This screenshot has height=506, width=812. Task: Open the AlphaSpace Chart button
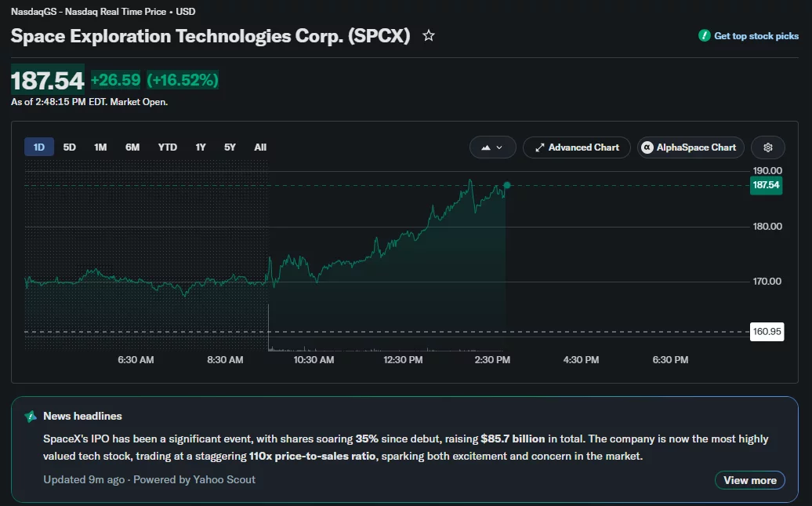coord(691,147)
